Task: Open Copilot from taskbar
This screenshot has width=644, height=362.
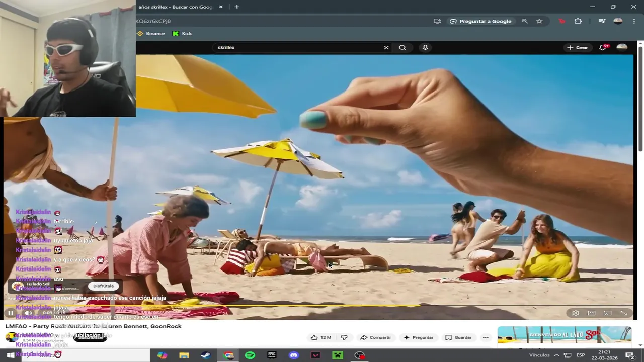Action: [162, 355]
